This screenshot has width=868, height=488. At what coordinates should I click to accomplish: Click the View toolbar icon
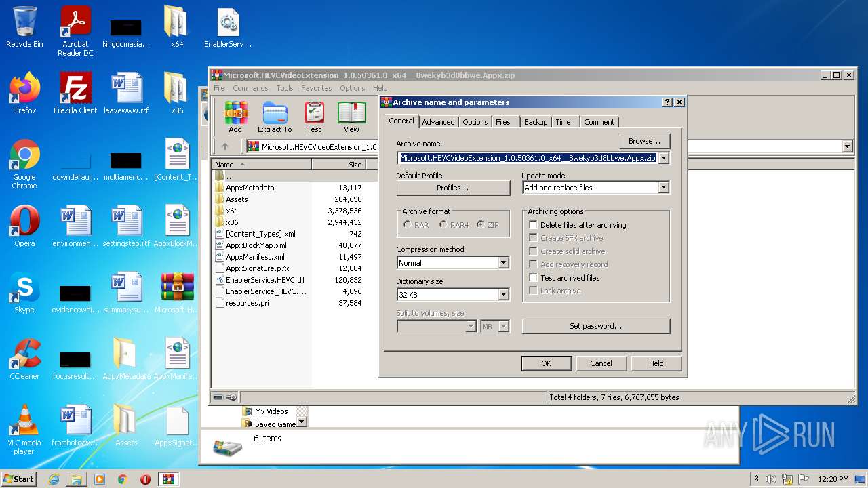351,117
